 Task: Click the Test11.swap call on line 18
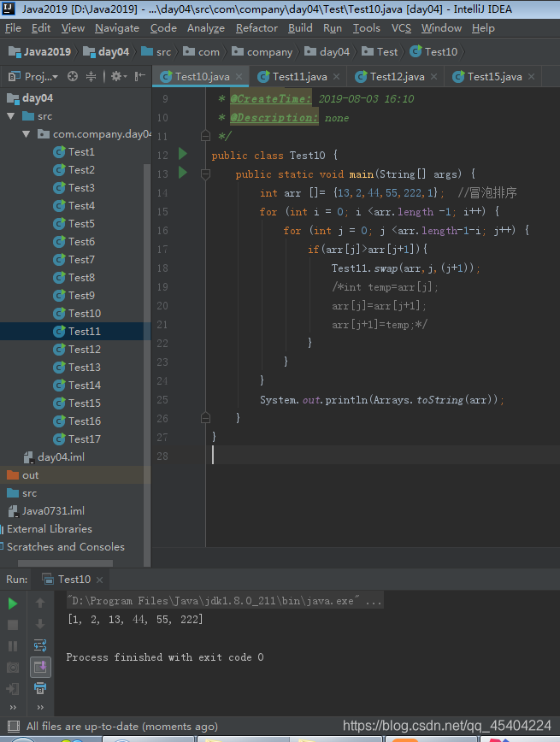coord(406,268)
